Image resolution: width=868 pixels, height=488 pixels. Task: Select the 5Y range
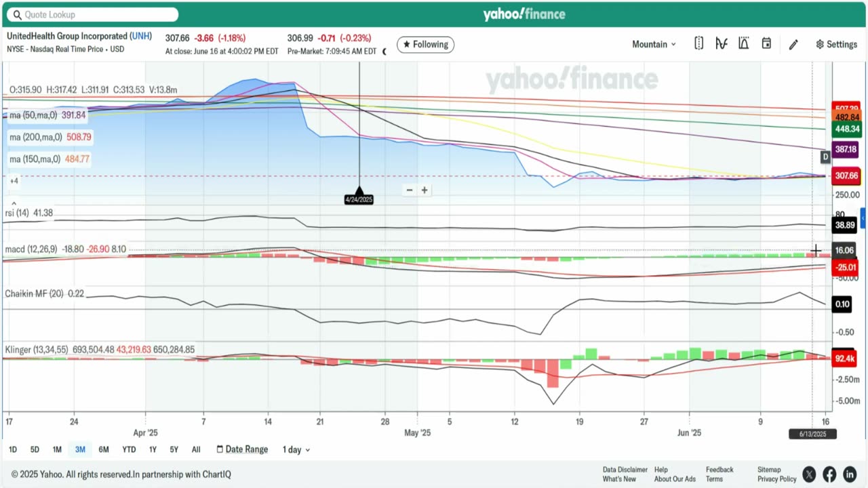pos(174,449)
